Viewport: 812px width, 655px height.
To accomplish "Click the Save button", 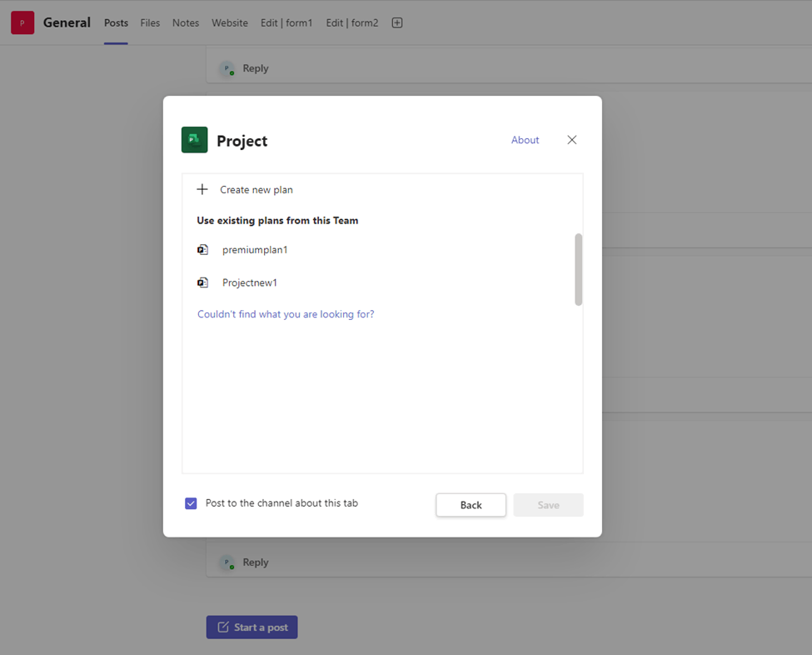I will (x=548, y=505).
